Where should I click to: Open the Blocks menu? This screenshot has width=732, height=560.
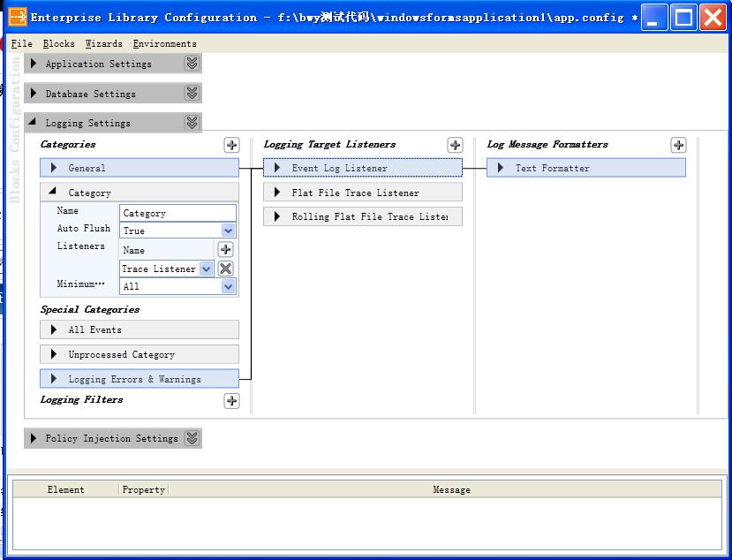[x=59, y=43]
